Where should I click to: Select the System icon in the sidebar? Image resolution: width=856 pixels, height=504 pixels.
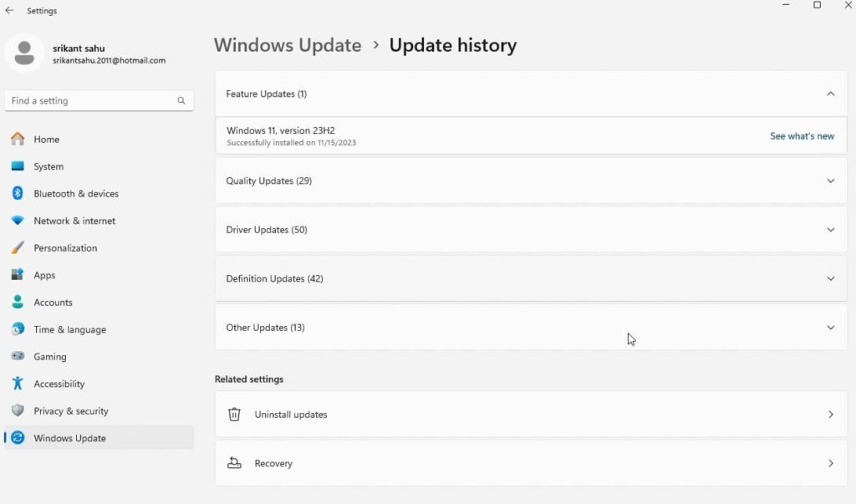pos(18,166)
